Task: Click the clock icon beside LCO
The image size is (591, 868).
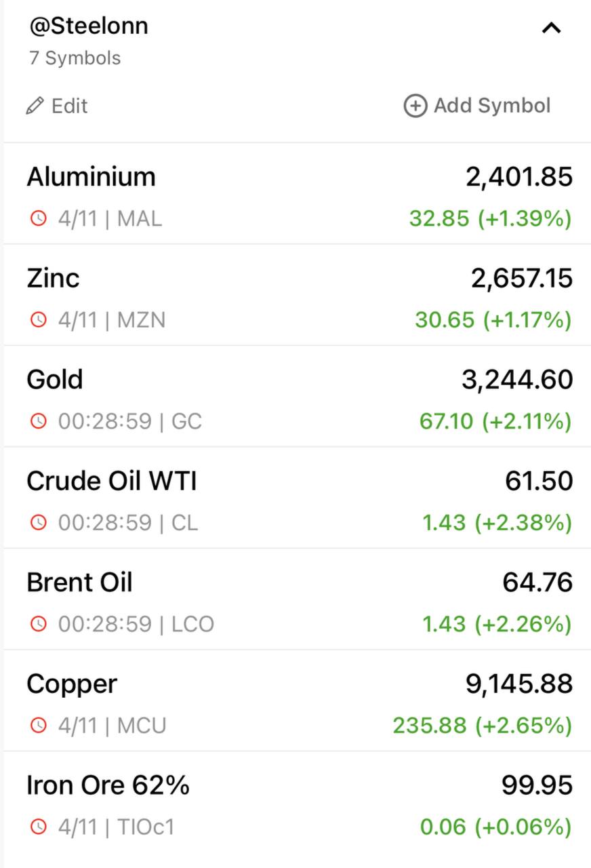Action: tap(39, 624)
